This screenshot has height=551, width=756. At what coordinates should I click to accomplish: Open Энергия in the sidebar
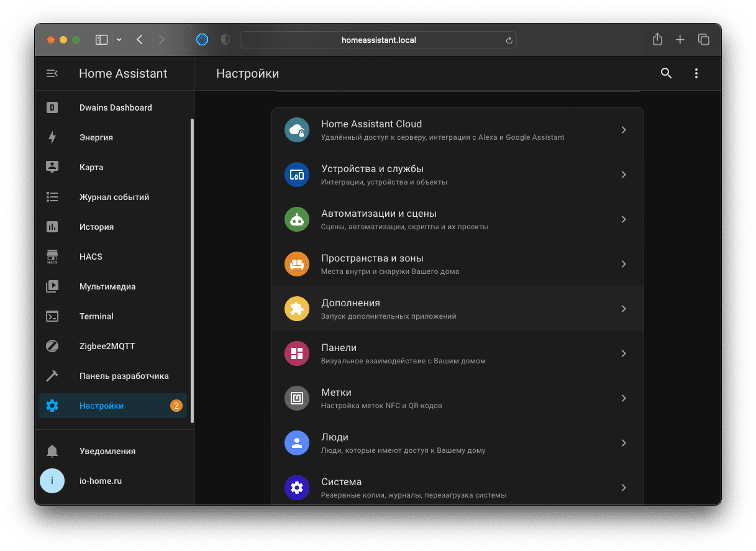point(112,137)
